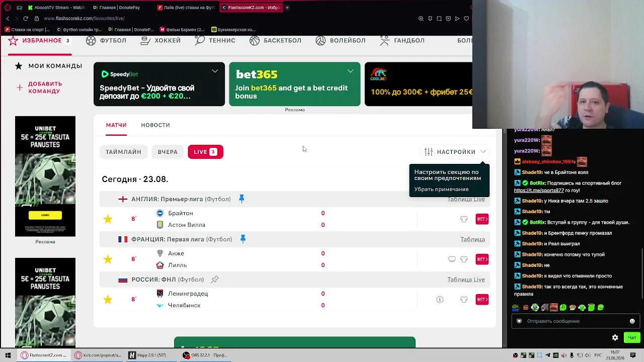Pin the Россия ФНЛ league
644x362 pixels.
point(215,280)
